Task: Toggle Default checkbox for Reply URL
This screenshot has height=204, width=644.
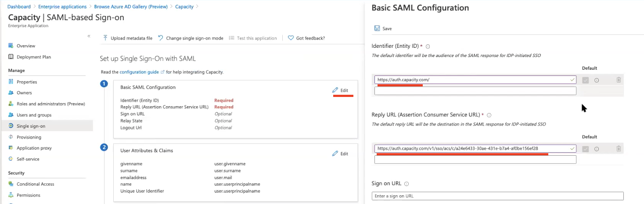Action: (585, 149)
